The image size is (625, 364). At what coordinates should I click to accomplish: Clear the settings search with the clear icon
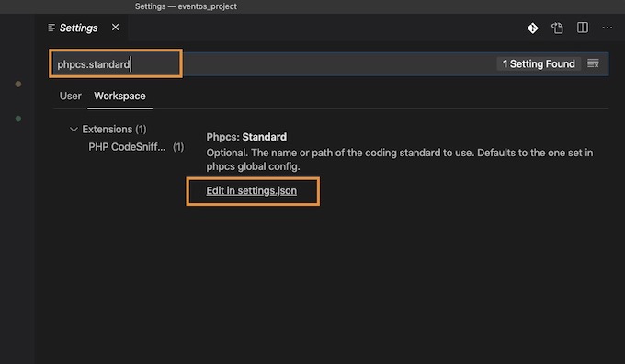tap(593, 63)
